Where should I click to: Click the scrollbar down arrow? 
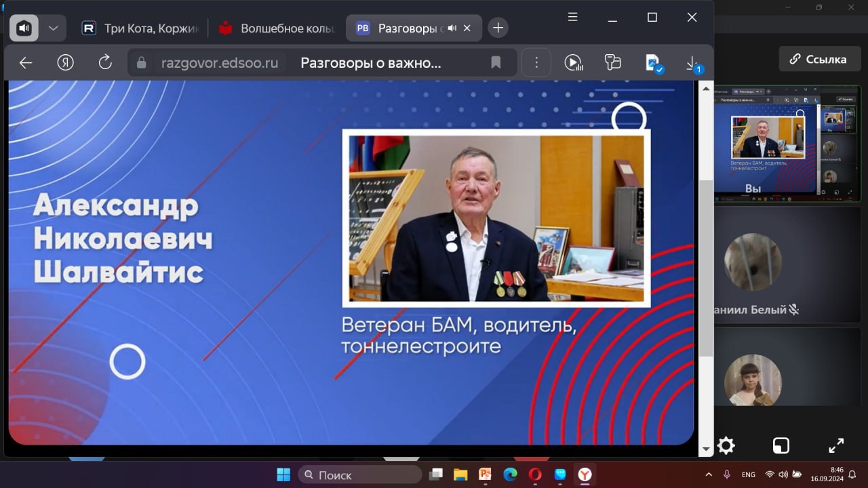[x=706, y=449]
